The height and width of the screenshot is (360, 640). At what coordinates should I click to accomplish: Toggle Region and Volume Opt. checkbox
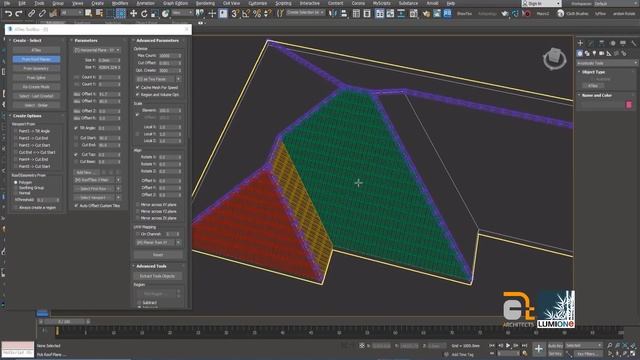[x=138, y=94]
